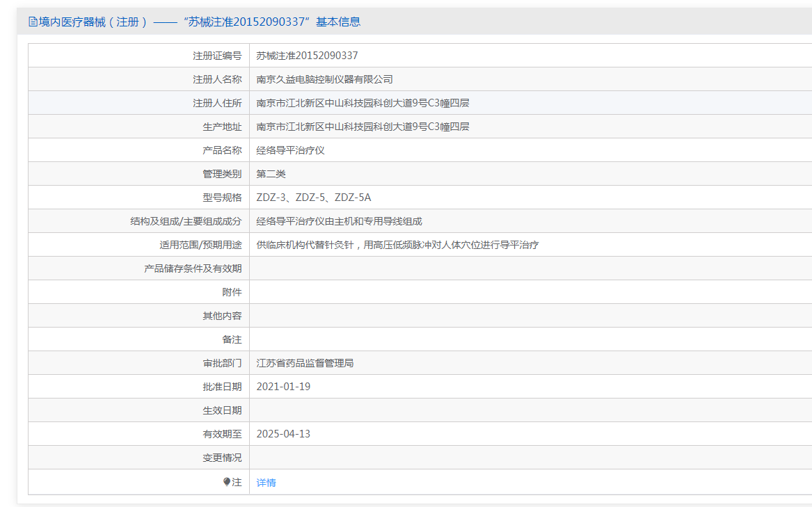Click the 变更情况 label
812x507 pixels.
click(x=222, y=458)
